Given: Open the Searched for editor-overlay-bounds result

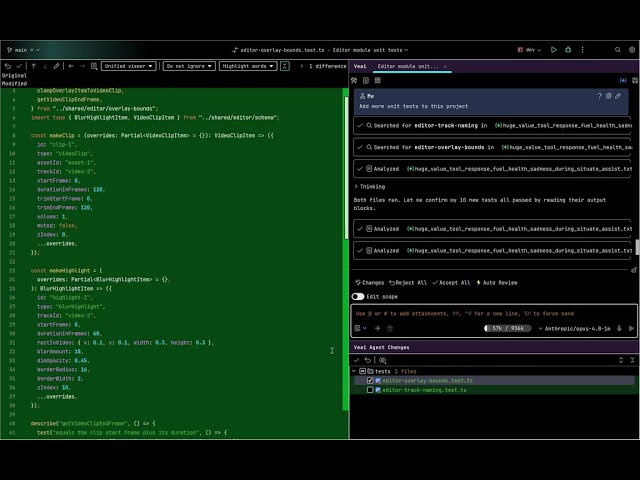Looking at the screenshot, I should 492,147.
